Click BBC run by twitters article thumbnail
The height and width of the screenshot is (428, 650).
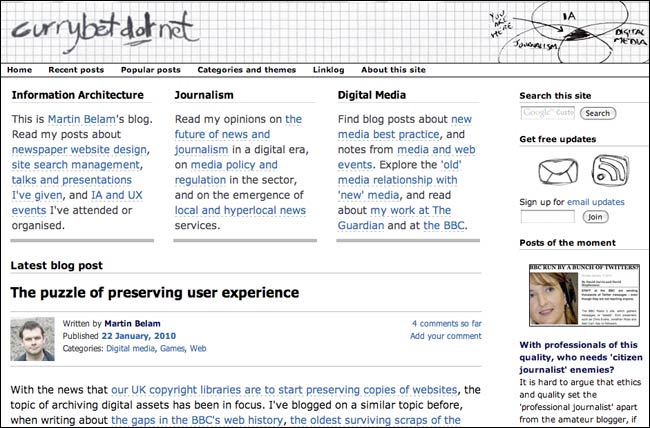pyautogui.click(x=585, y=295)
